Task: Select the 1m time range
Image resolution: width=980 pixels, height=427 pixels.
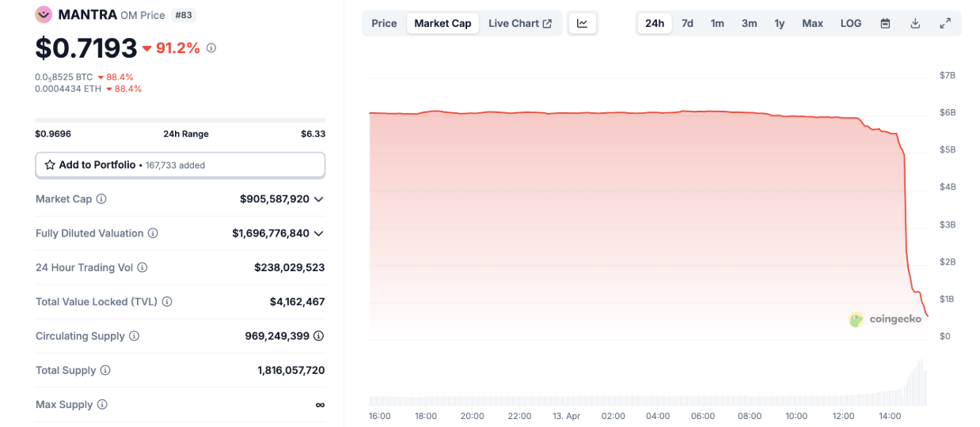Action: [x=717, y=23]
